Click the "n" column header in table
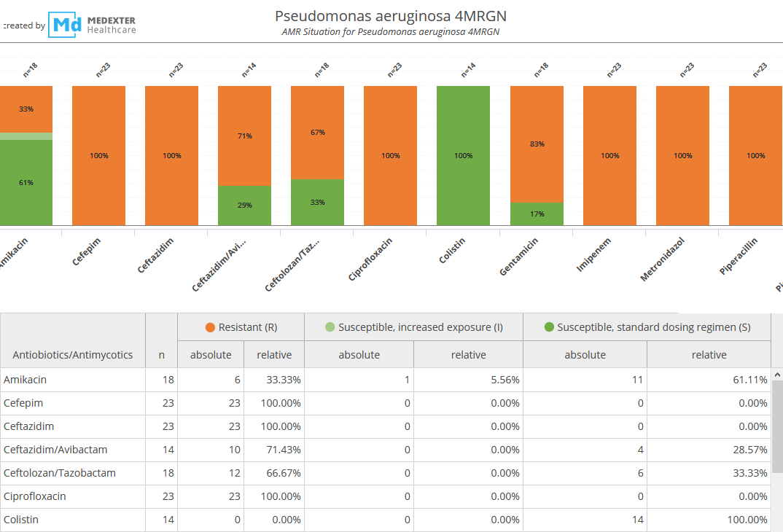 [x=161, y=355]
